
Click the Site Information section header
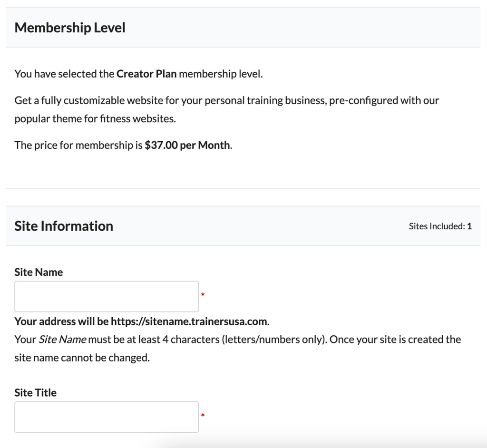coord(64,226)
